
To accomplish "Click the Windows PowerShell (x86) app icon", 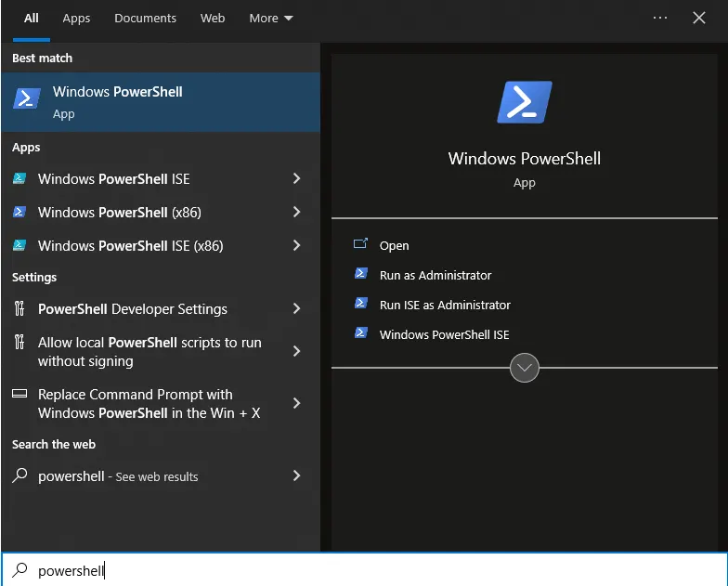I will tap(19, 212).
